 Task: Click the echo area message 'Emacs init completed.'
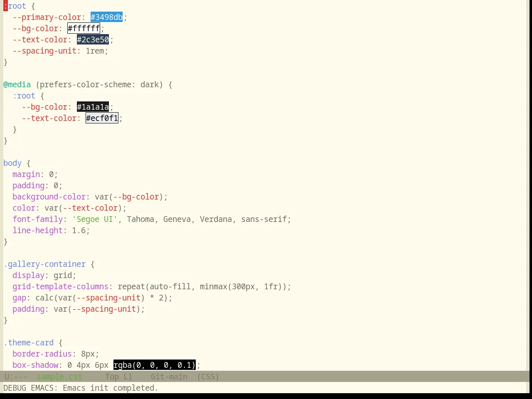click(x=111, y=388)
